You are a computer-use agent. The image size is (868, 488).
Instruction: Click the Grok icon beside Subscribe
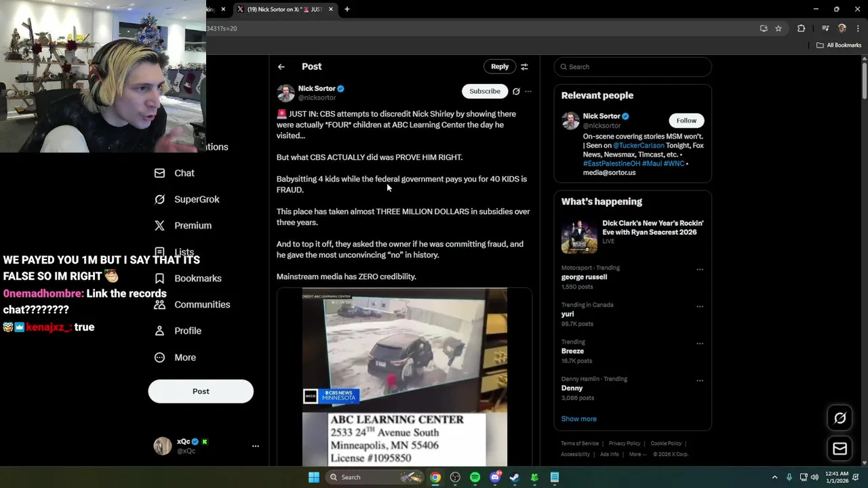coord(516,91)
